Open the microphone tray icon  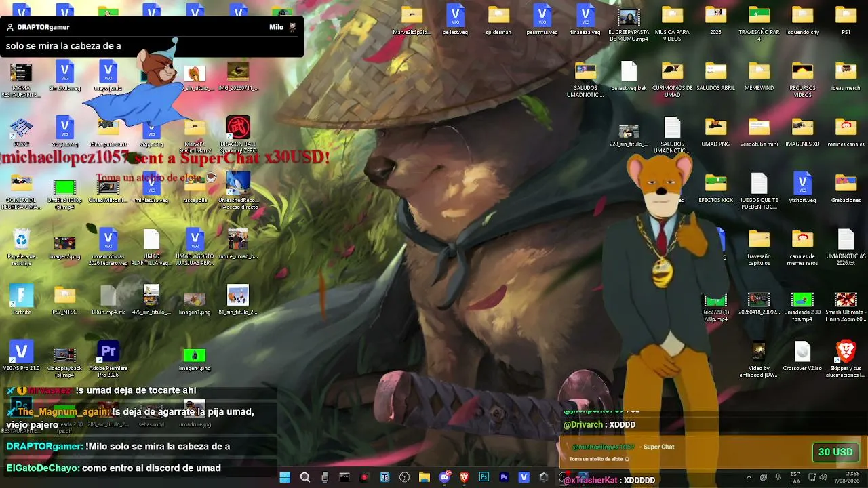pos(778,477)
